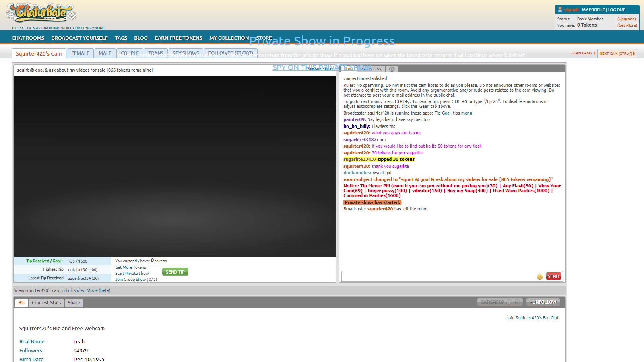Open Chat Rooms in the navigation bar
This screenshot has width=644, height=362.
click(28, 38)
